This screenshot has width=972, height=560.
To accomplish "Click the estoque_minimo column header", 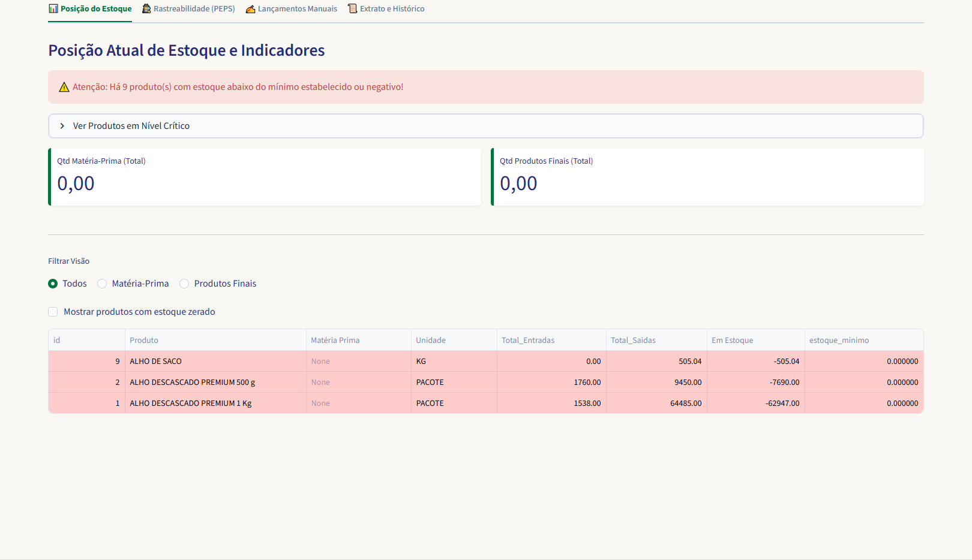I will tap(864, 340).
